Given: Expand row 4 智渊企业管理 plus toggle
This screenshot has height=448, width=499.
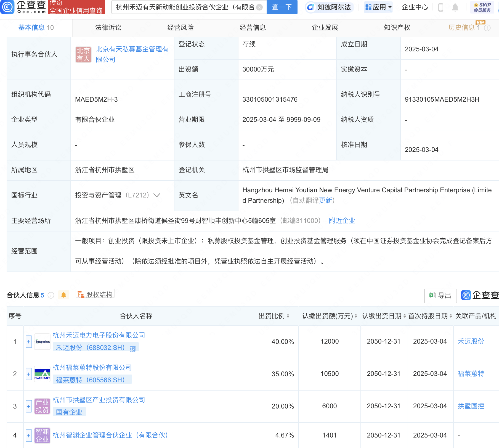Looking at the screenshot, I should [29, 436].
